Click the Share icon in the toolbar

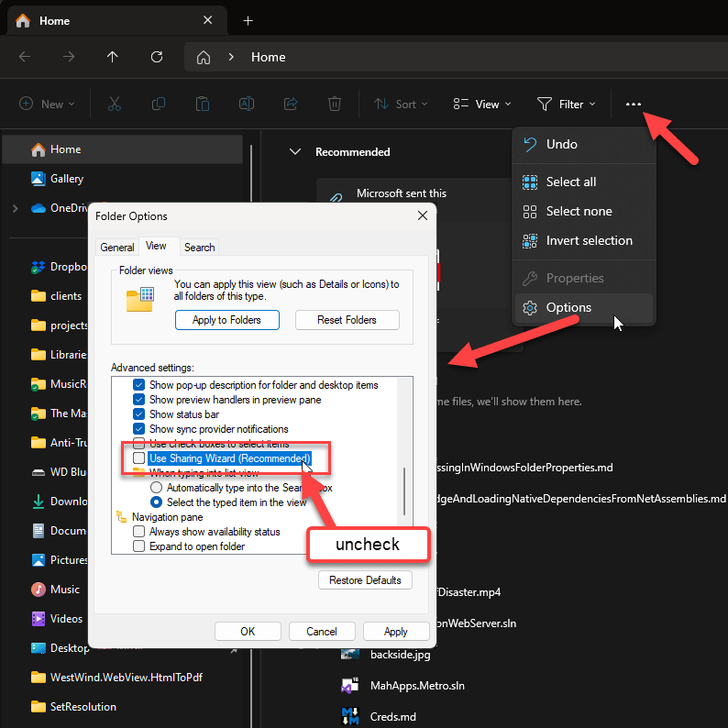pyautogui.click(x=291, y=104)
